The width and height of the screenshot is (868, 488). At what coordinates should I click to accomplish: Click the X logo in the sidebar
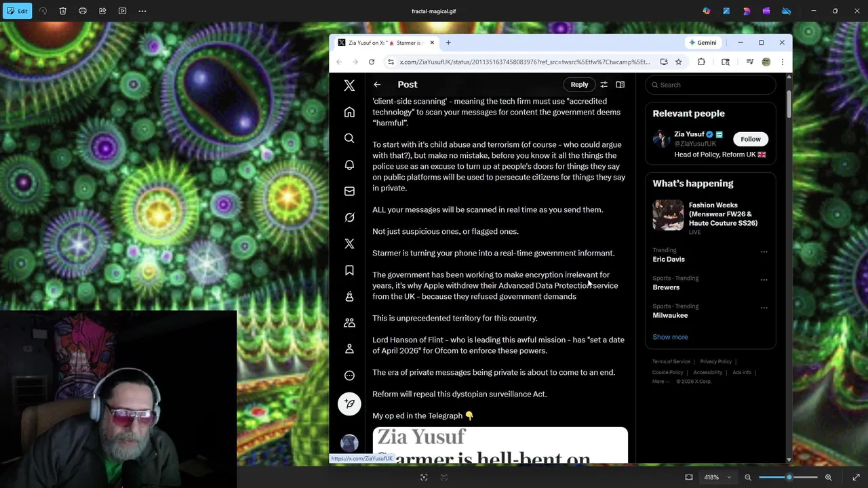coord(349,85)
